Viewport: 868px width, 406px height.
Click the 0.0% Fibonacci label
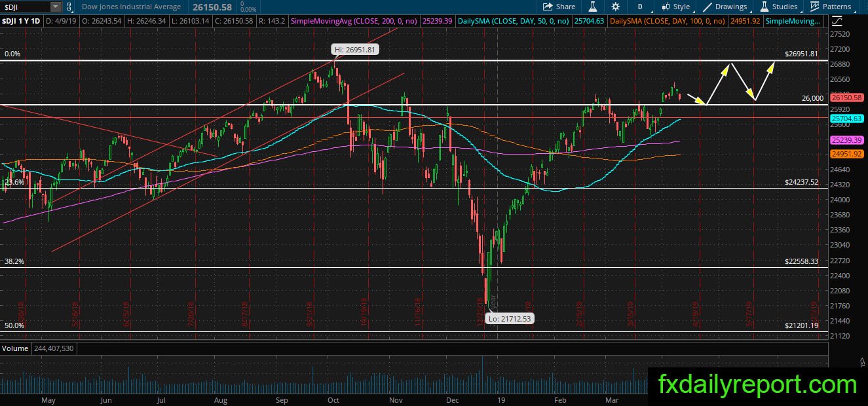pos(13,54)
